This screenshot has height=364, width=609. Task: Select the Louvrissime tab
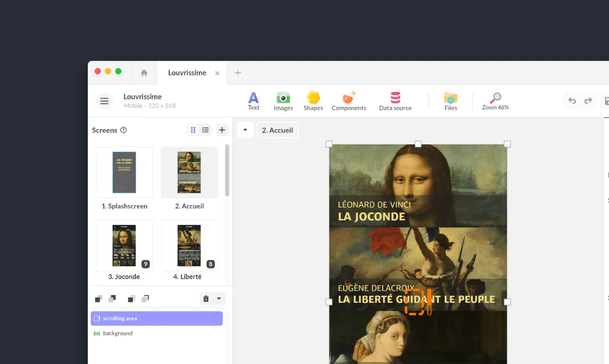pos(187,73)
